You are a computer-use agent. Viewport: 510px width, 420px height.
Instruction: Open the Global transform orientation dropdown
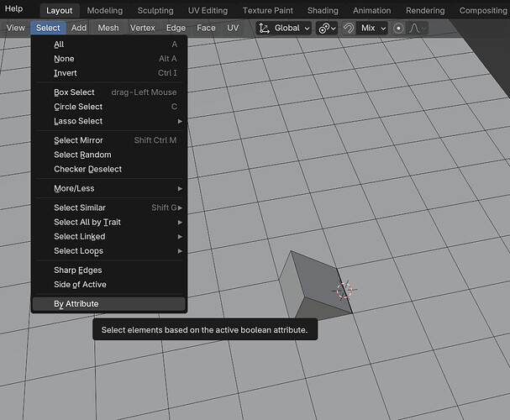point(284,29)
